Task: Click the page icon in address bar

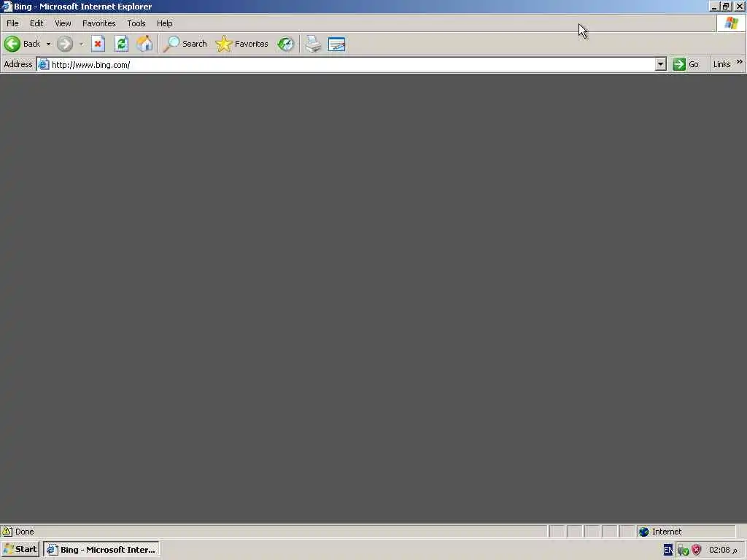Action: click(43, 64)
